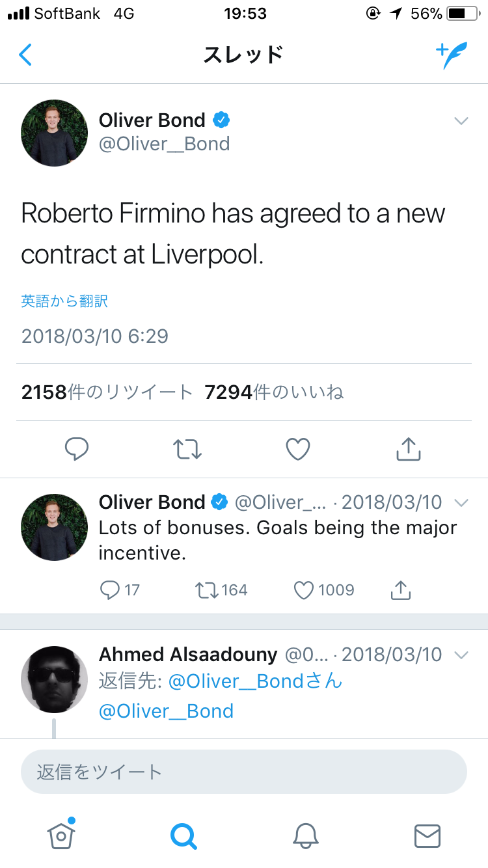Open the Messages envelope tab
Screen dimensions: 488x868
tap(427, 835)
